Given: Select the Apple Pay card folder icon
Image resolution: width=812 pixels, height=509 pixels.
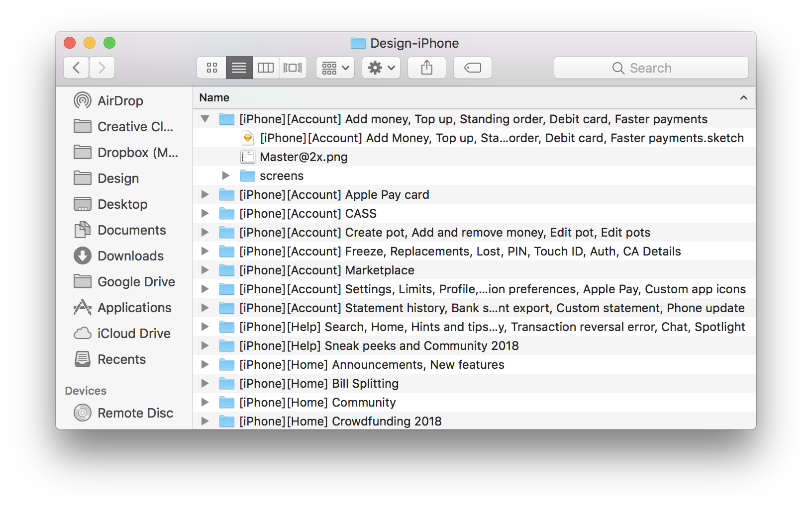Looking at the screenshot, I should (x=227, y=194).
